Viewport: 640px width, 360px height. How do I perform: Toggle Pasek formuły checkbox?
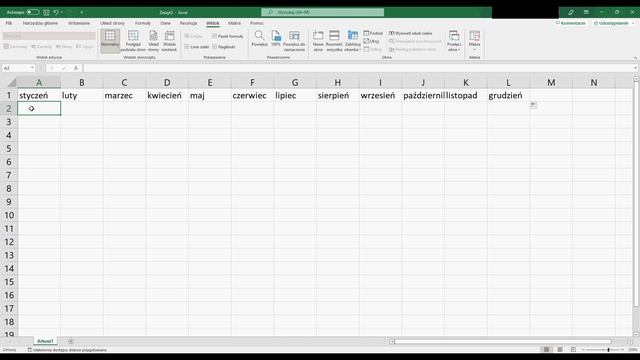point(214,36)
